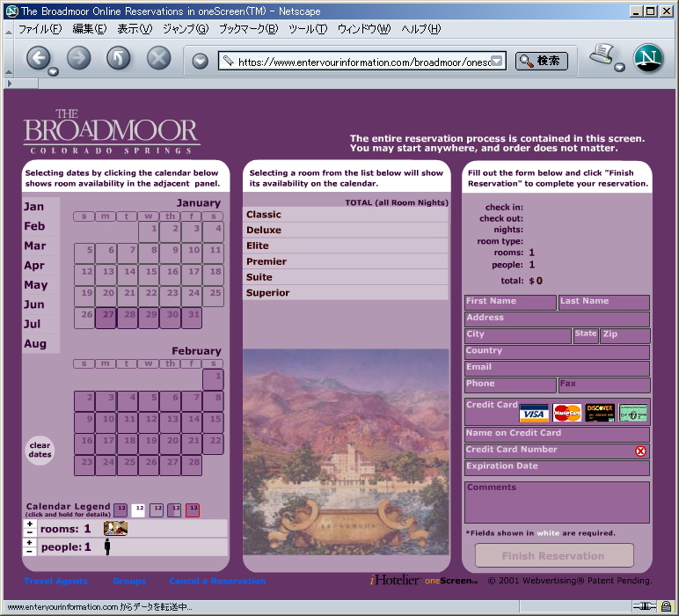Open the ジャンプ(G) menu
679x616 pixels.
click(x=186, y=29)
